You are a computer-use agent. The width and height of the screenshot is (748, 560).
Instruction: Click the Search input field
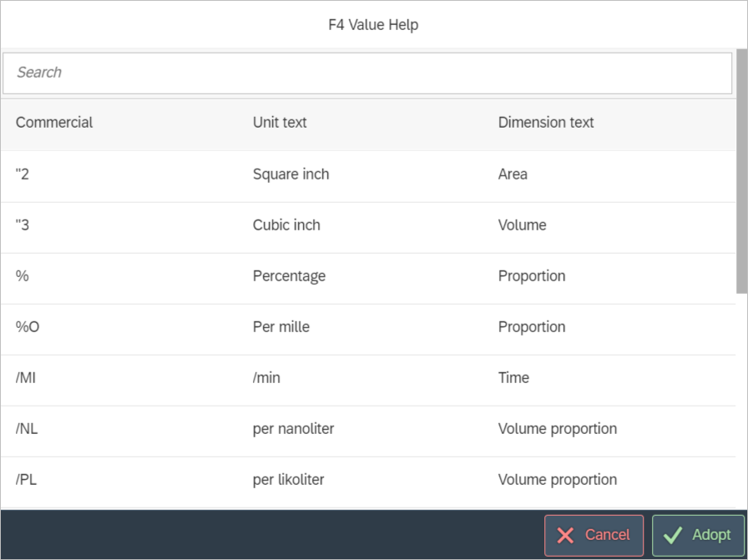tap(367, 73)
